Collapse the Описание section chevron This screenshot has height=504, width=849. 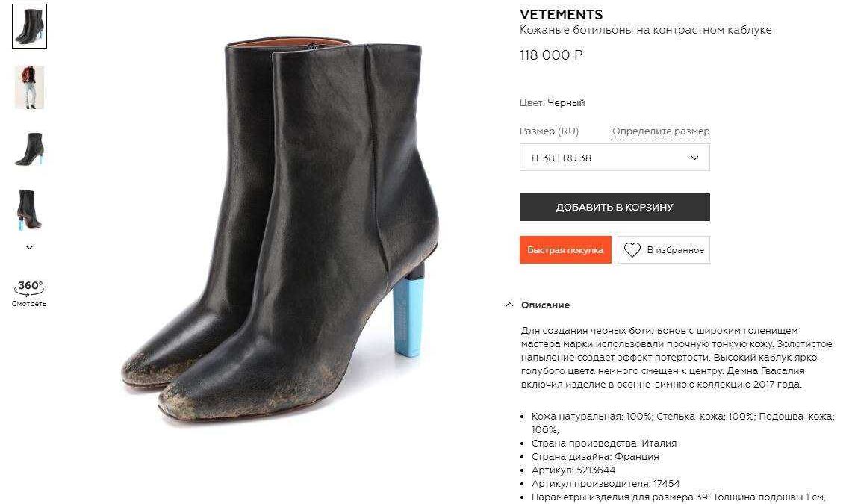tap(509, 305)
